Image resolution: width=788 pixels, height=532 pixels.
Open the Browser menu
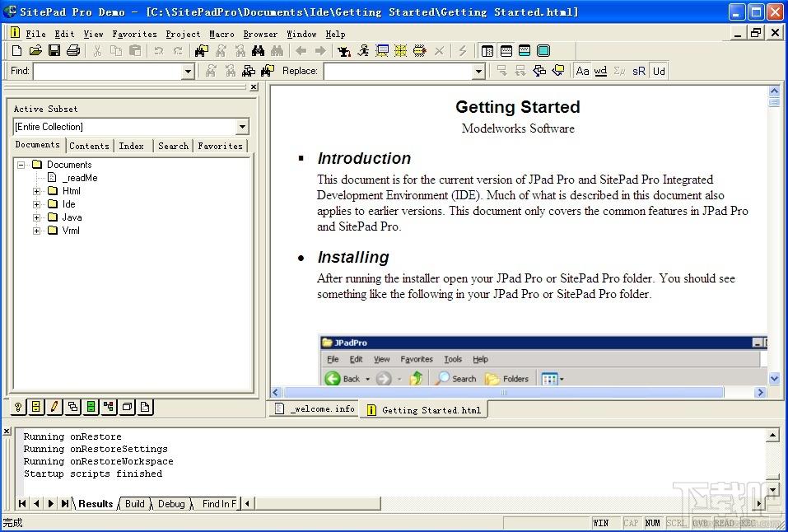(x=260, y=34)
